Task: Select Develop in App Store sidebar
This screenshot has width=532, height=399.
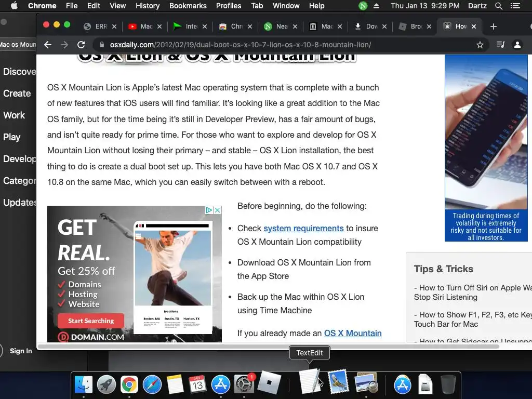Action: (x=19, y=159)
